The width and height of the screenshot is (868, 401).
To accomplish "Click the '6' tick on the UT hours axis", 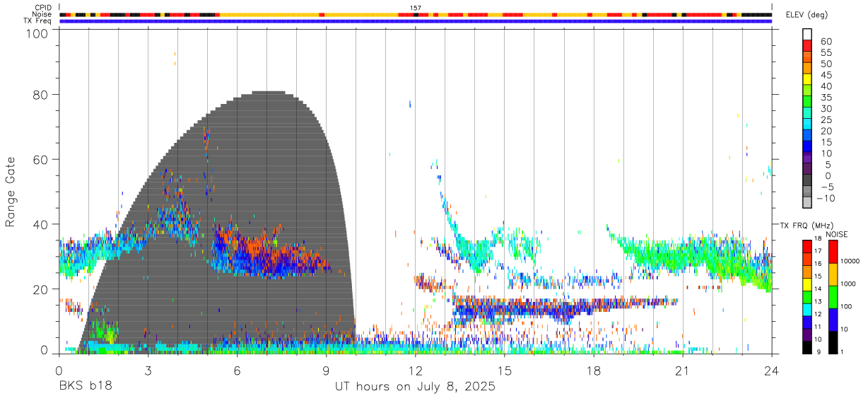I will coord(237,370).
